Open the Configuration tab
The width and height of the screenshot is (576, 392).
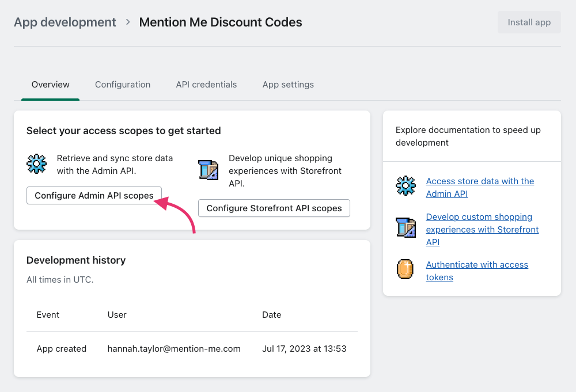[123, 85]
